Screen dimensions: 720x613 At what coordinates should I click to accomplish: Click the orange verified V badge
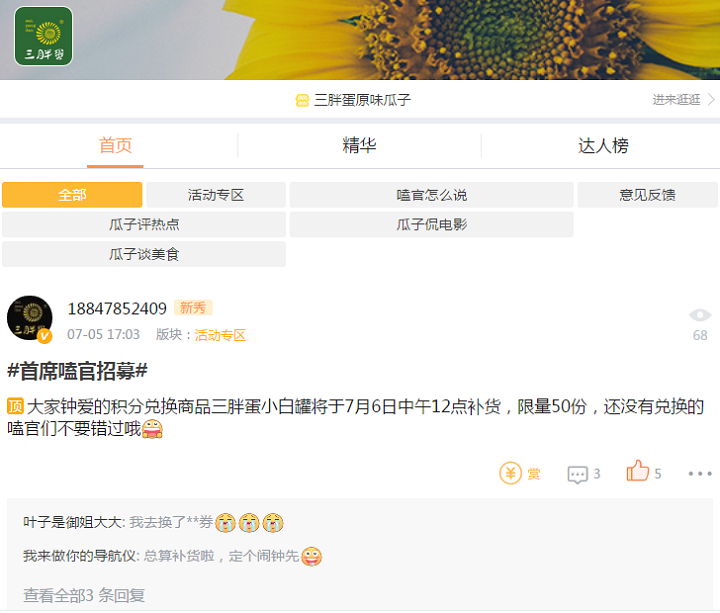45,336
